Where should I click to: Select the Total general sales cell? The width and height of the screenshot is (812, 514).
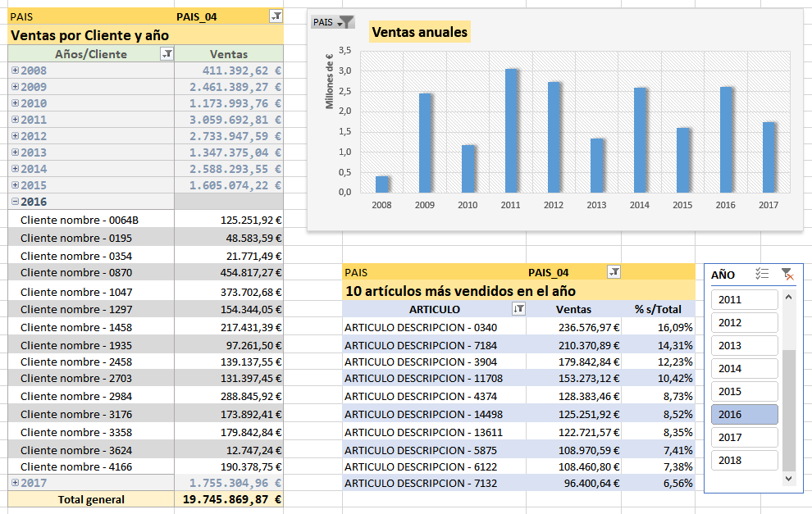229,499
